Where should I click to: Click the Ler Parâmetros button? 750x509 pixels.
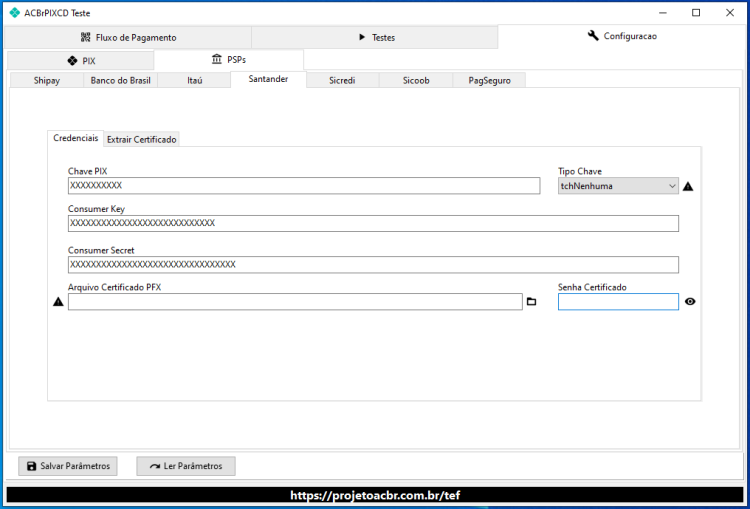186,466
